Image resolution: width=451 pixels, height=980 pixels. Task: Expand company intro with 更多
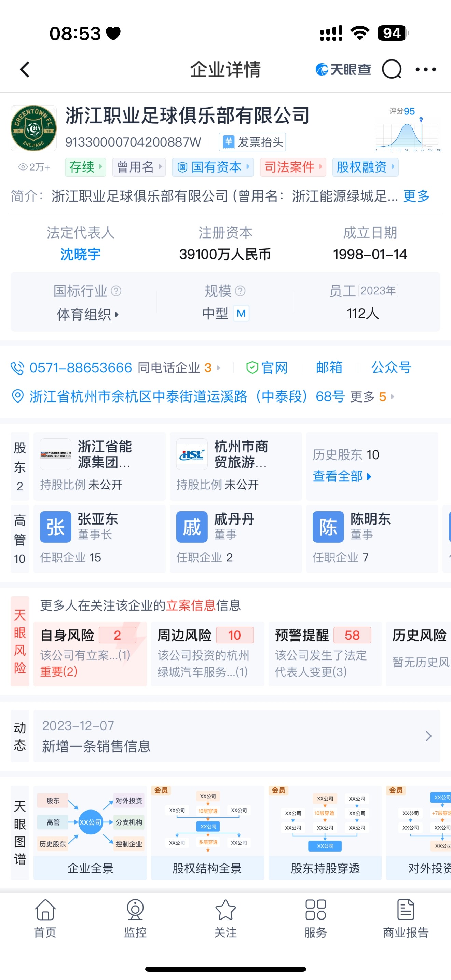tap(416, 196)
